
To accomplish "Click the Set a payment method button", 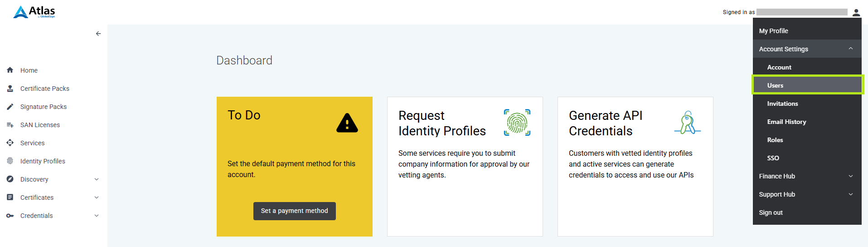I will (x=295, y=211).
